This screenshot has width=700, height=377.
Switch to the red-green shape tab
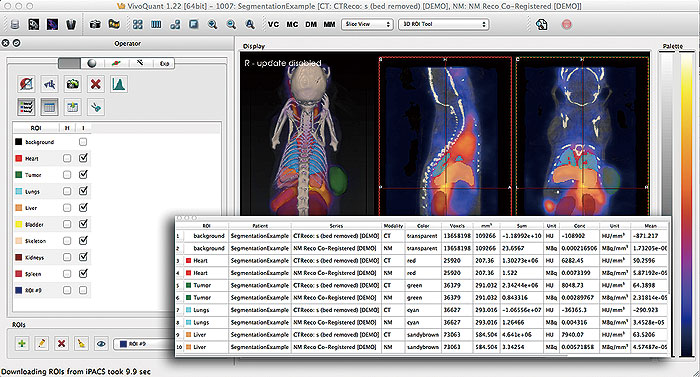point(116,63)
